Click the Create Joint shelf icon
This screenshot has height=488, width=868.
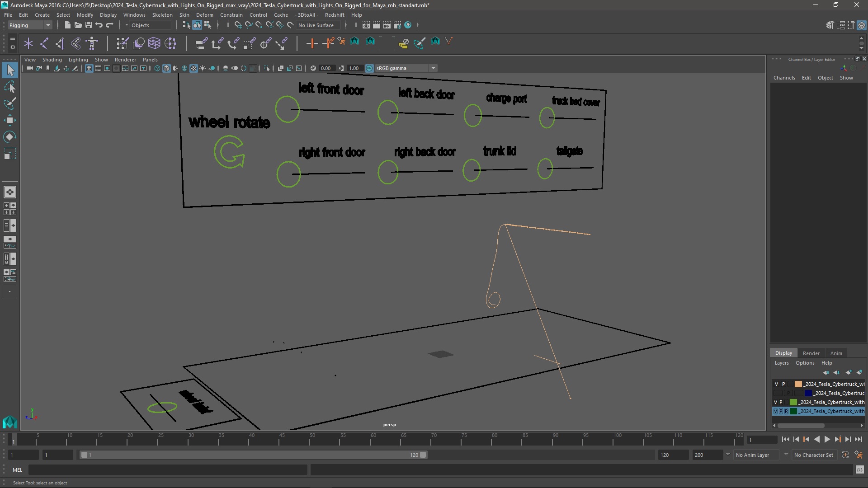coord(44,43)
